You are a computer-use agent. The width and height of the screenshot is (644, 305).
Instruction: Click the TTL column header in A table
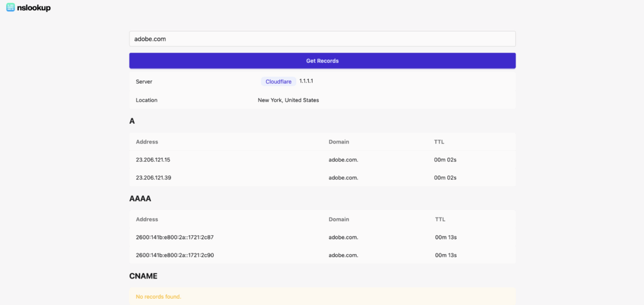[439, 142]
